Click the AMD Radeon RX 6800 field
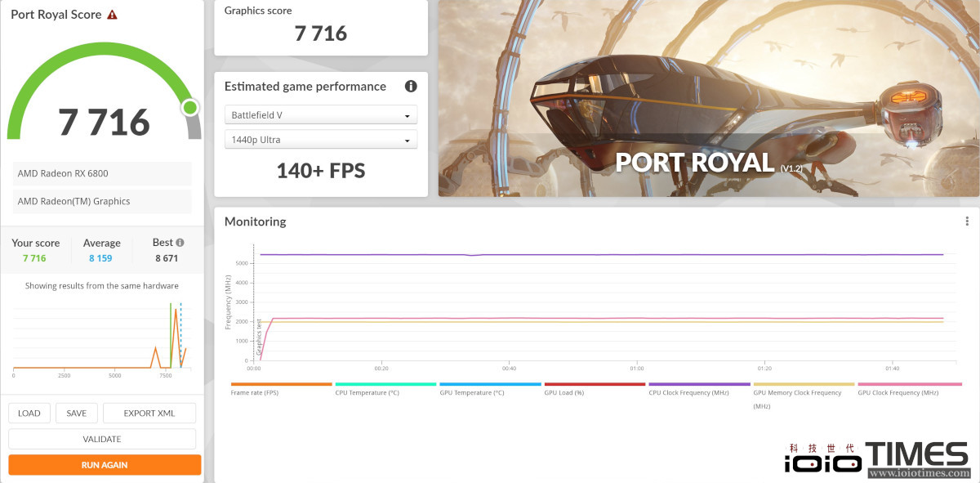This screenshot has height=483, width=980. coord(102,173)
